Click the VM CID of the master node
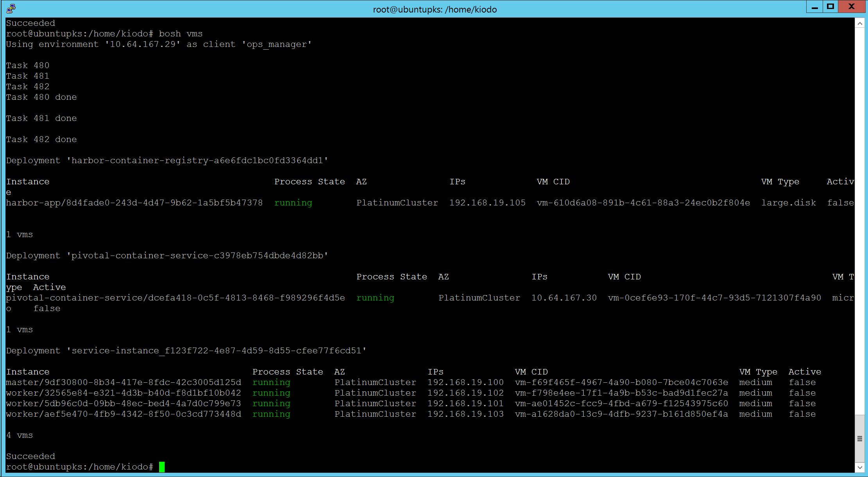The height and width of the screenshot is (477, 868). pos(621,382)
